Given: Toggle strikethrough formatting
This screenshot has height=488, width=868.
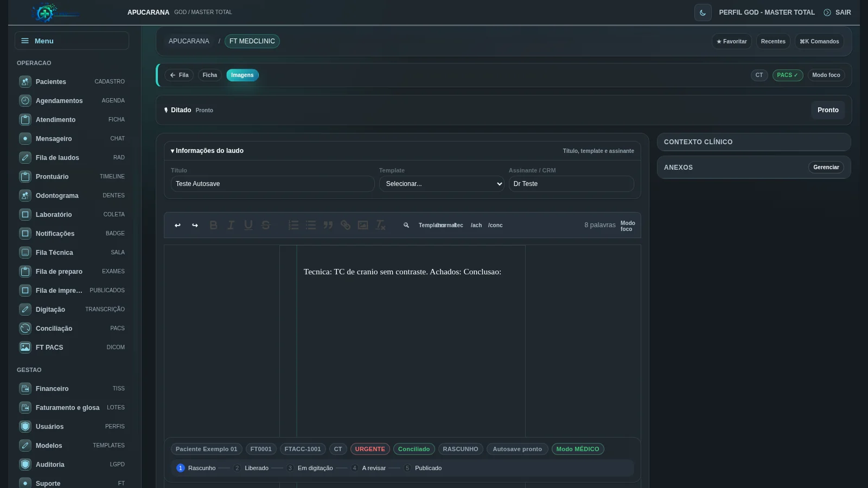Looking at the screenshot, I should 265,225.
